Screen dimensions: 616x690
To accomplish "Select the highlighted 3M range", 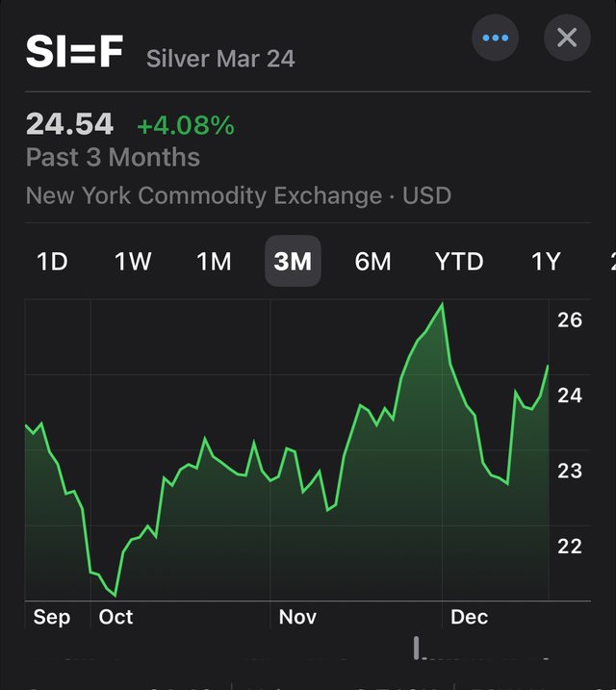I will (x=293, y=261).
